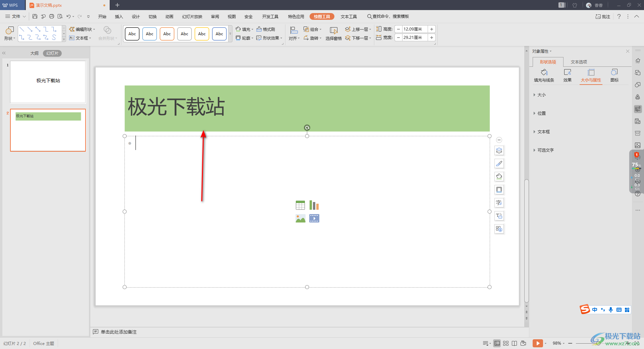Click 单击此处添加备注 to add notes
Viewport: 644px width, 349px height.
[119, 332]
